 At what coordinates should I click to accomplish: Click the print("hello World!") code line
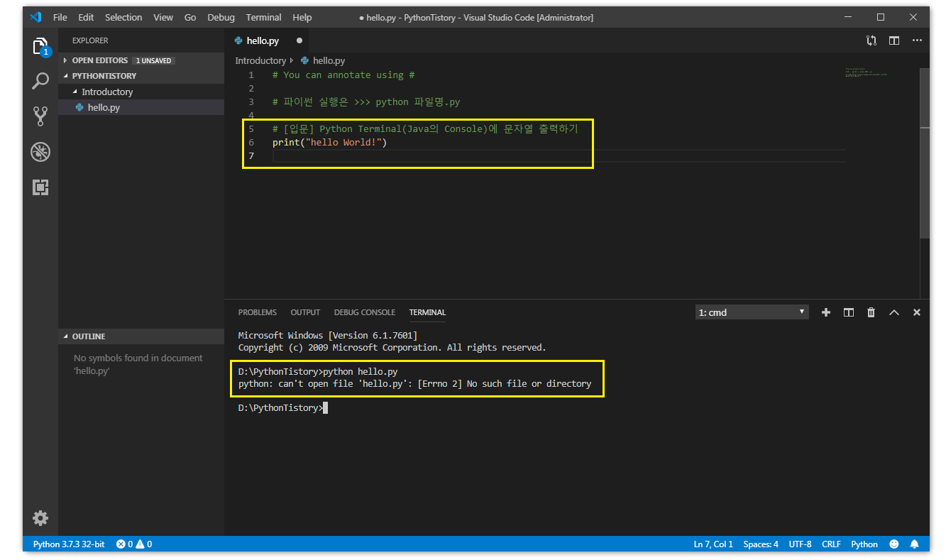coord(329,142)
